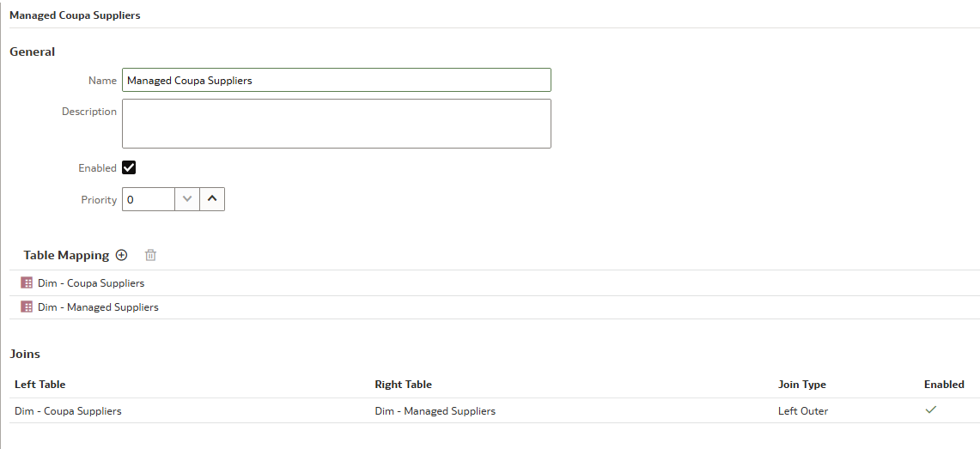Add a new table mapping with plus icon
The width and height of the screenshot is (980, 449).
[122, 255]
